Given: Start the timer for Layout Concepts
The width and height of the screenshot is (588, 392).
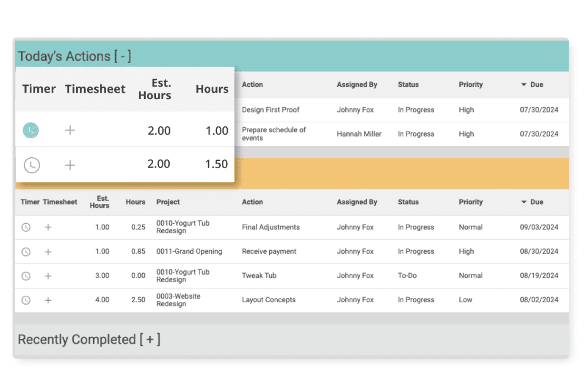Looking at the screenshot, I should 26,300.
